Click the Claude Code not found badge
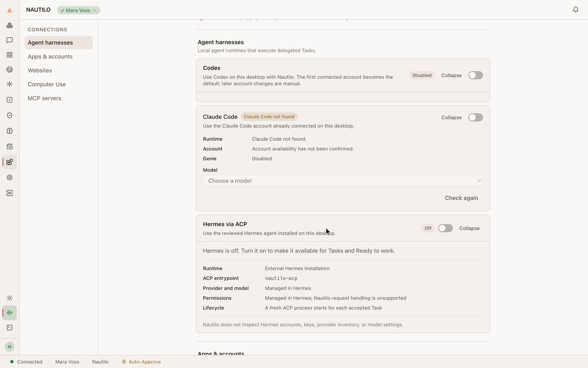 pyautogui.click(x=269, y=117)
